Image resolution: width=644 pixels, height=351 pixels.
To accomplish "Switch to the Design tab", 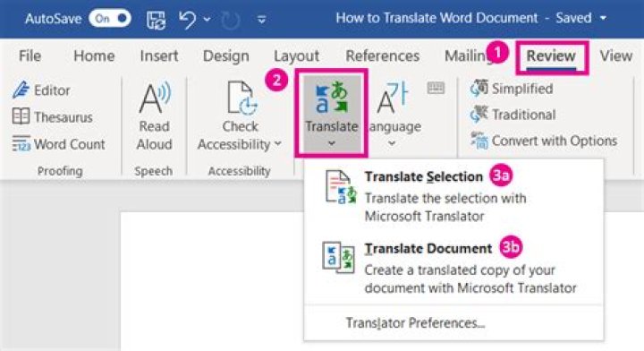I will tap(226, 56).
